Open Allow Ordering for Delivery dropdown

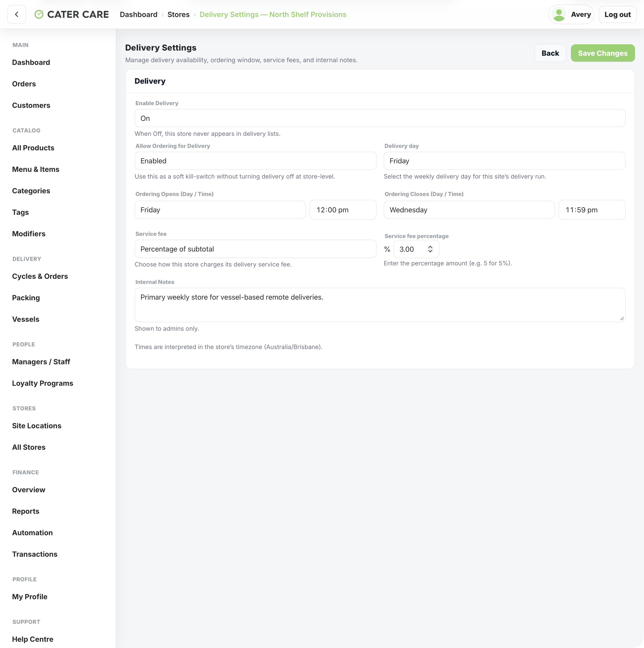255,161
